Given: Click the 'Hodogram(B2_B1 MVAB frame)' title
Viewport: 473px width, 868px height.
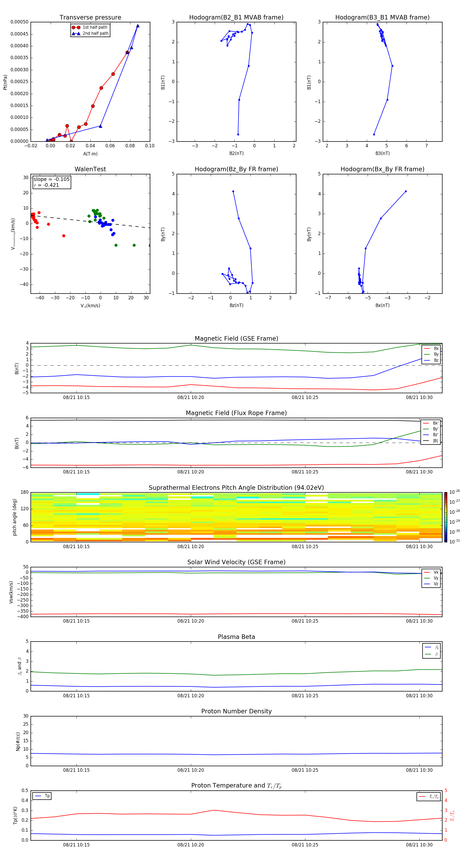Looking at the screenshot, I should coord(236,17).
